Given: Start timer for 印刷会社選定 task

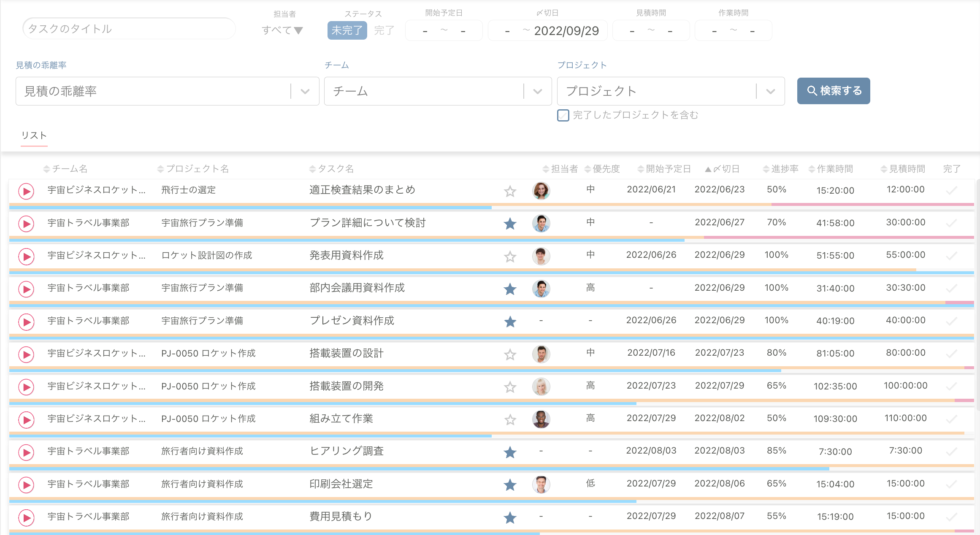Looking at the screenshot, I should pyautogui.click(x=26, y=485).
